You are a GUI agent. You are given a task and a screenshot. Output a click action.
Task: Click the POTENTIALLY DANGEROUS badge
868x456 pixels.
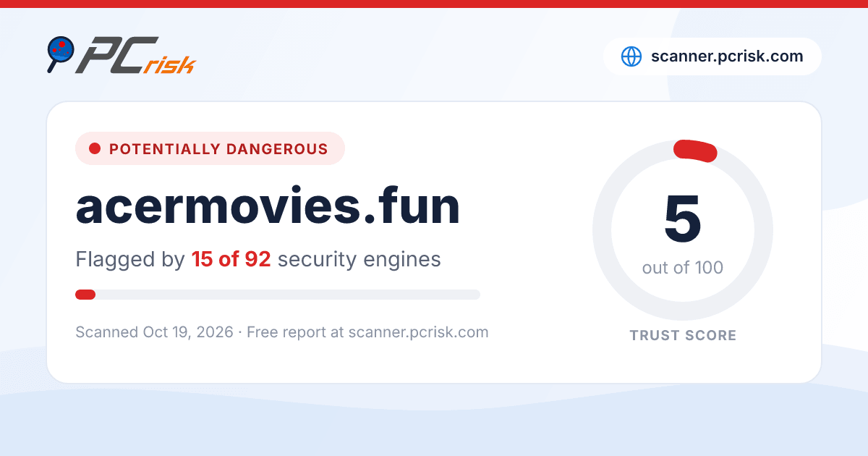(210, 148)
